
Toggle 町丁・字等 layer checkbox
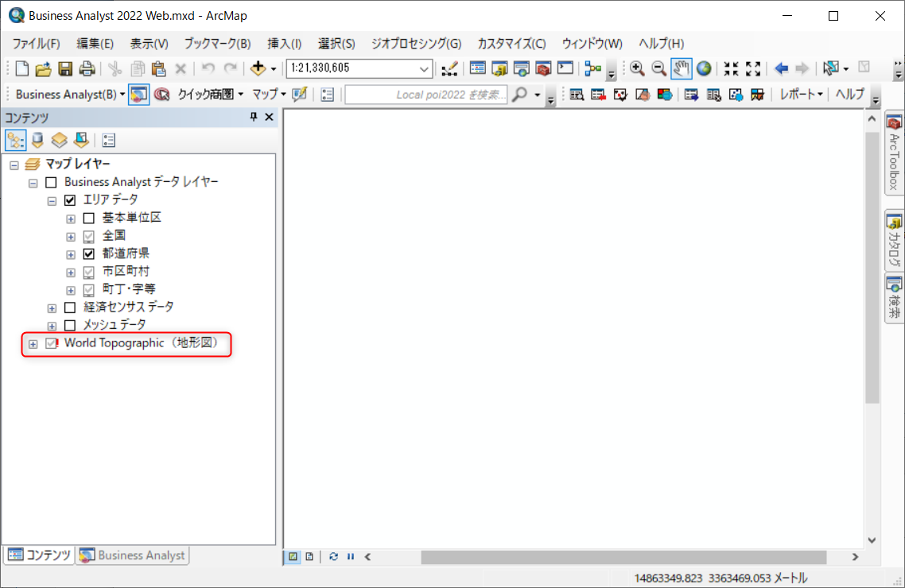coord(89,290)
